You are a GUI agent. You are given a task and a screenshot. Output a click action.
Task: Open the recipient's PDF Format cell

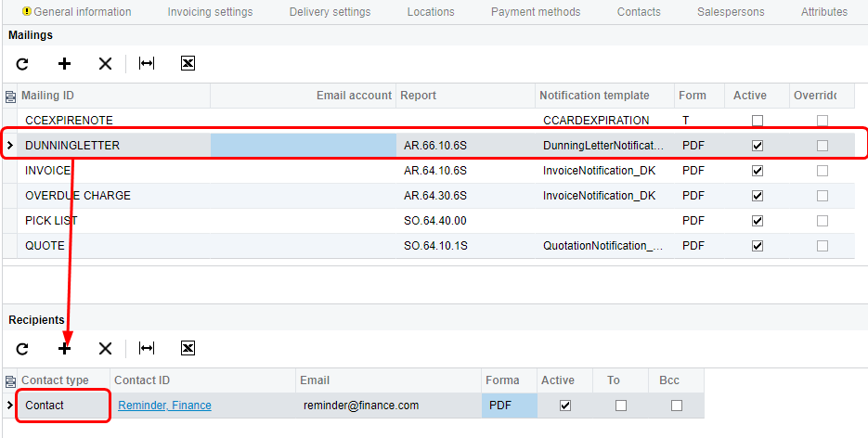[x=510, y=406]
